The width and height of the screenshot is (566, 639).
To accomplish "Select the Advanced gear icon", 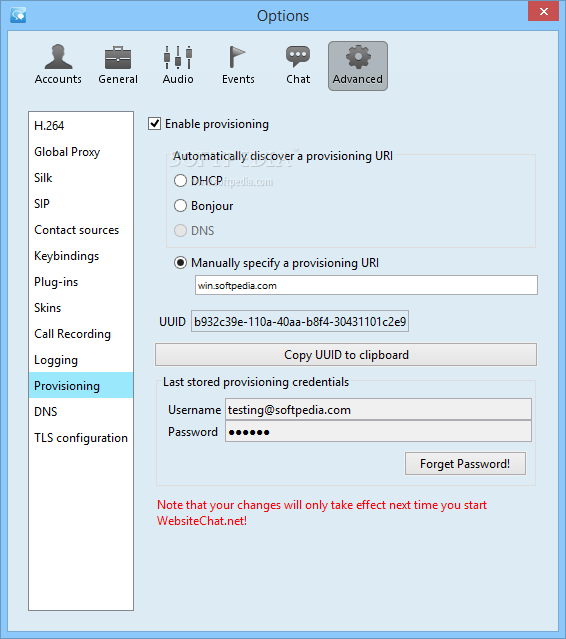I will pos(358,66).
